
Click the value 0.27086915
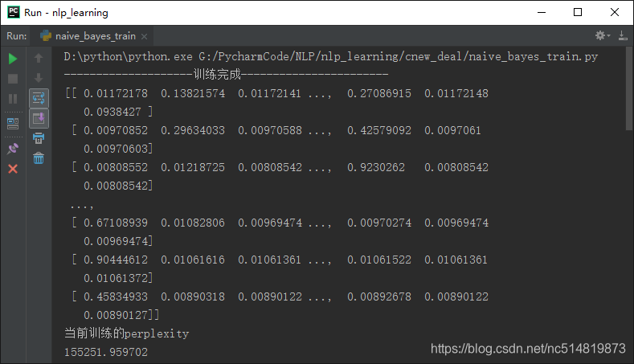point(379,93)
